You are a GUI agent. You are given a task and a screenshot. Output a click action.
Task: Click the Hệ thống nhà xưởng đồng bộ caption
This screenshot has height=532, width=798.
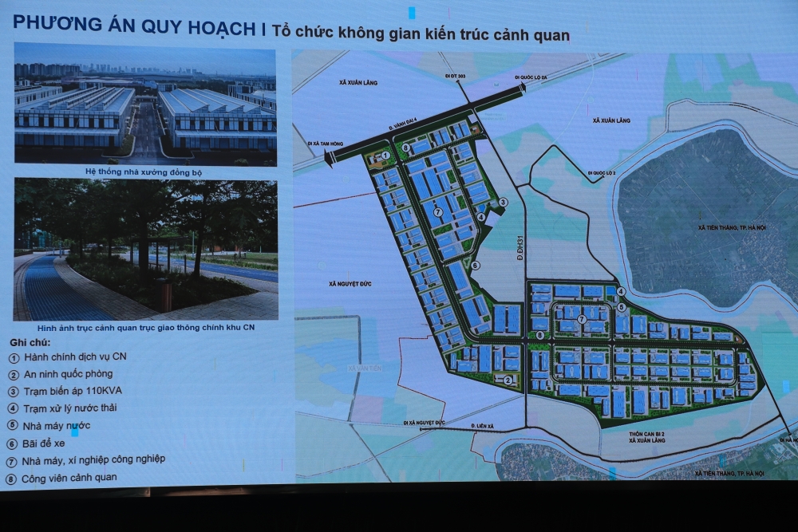145,171
